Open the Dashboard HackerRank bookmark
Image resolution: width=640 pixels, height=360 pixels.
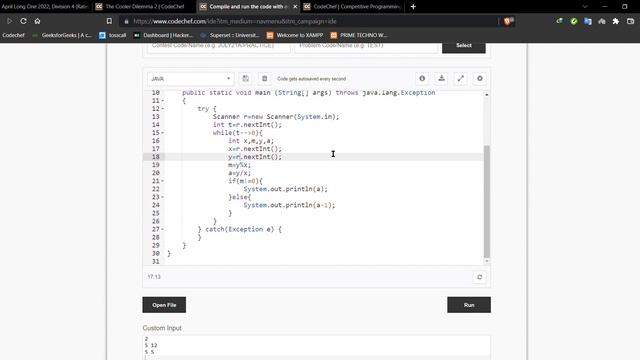(164, 36)
